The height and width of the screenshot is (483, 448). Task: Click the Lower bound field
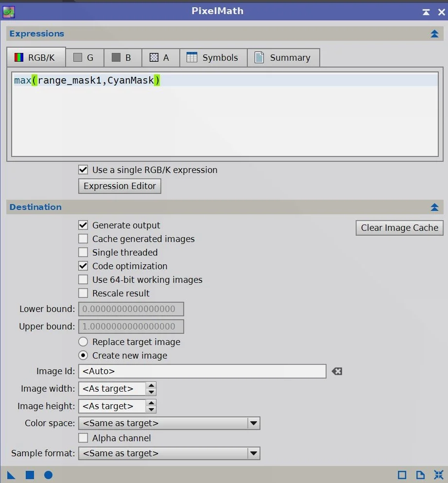(131, 309)
